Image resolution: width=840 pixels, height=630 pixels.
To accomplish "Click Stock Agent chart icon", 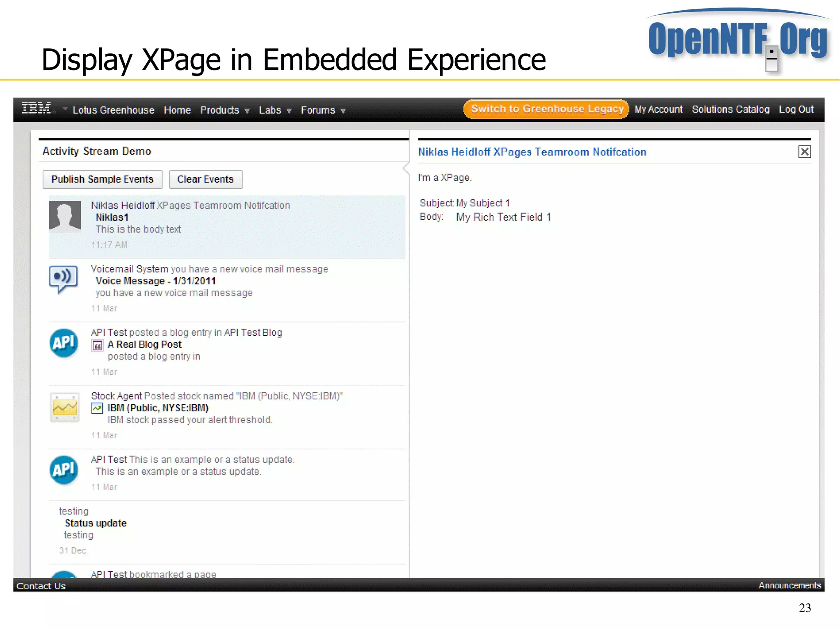I will 64,407.
